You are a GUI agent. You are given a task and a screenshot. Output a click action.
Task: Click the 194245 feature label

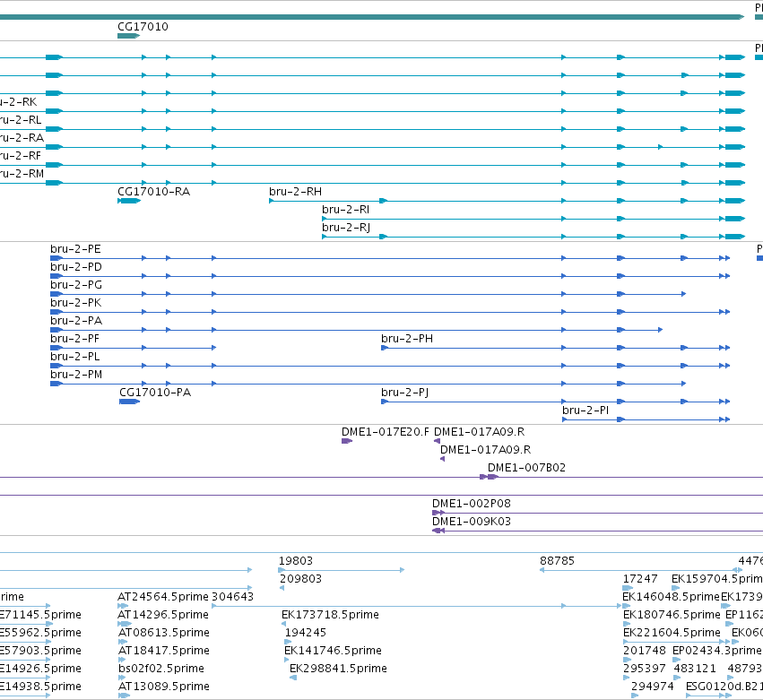point(306,633)
